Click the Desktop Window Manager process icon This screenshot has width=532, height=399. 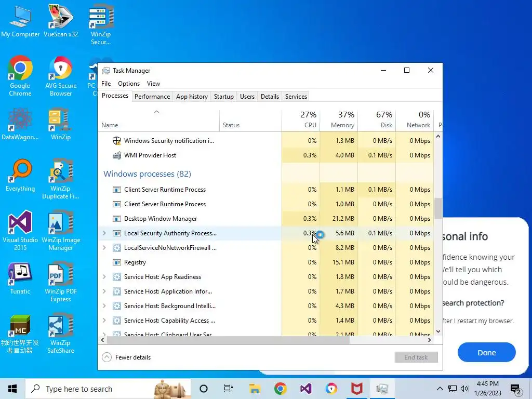tap(117, 219)
